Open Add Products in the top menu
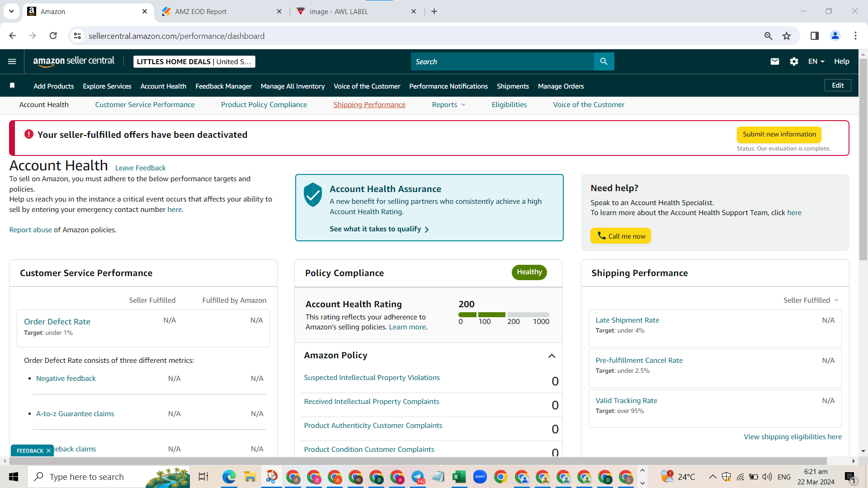Screen dimensions: 868x488 (54, 86)
